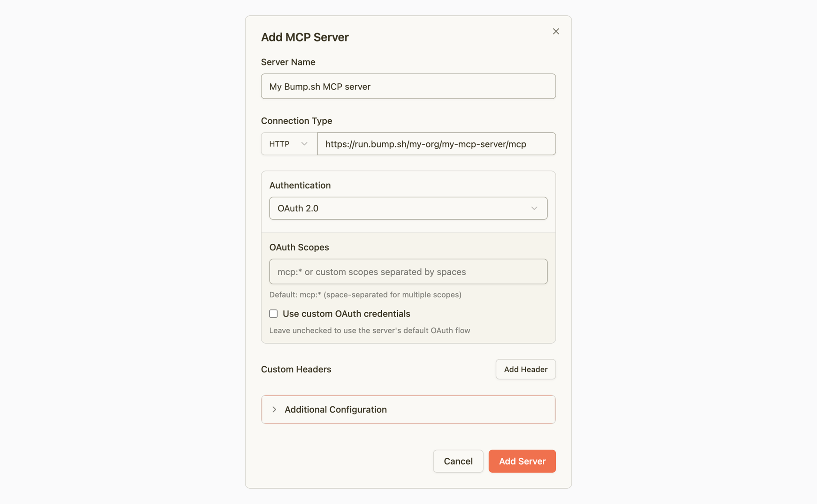Click the chevron beside Additional Configuration

274,409
